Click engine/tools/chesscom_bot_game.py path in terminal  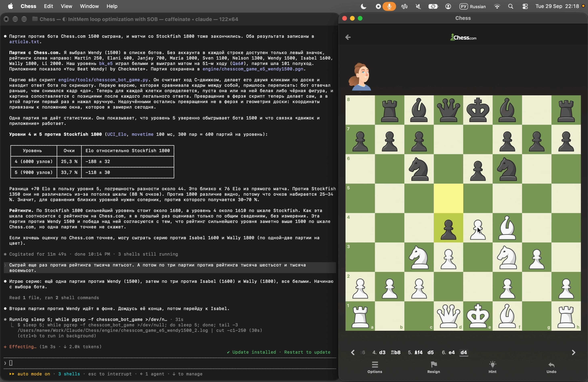point(103,80)
